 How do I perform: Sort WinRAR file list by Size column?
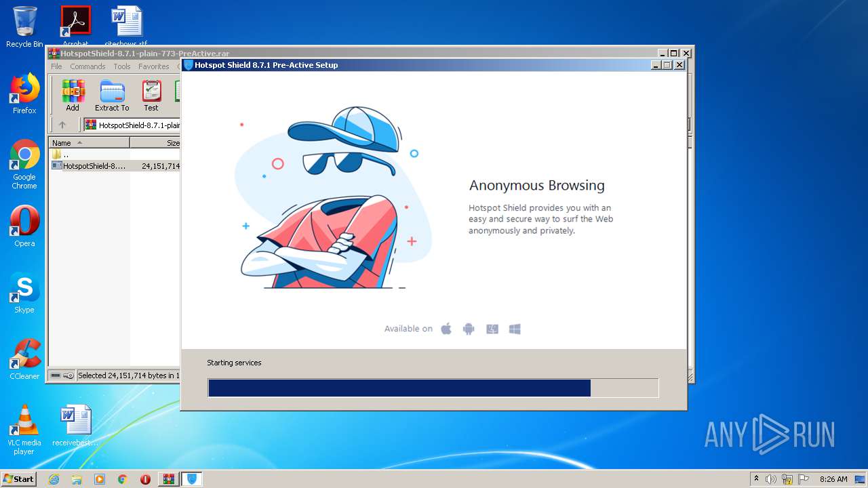point(155,143)
